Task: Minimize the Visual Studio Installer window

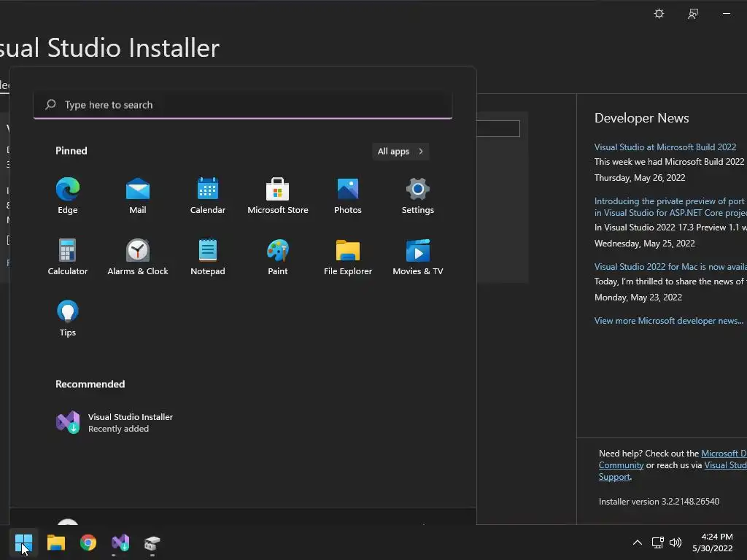Action: 727,14
